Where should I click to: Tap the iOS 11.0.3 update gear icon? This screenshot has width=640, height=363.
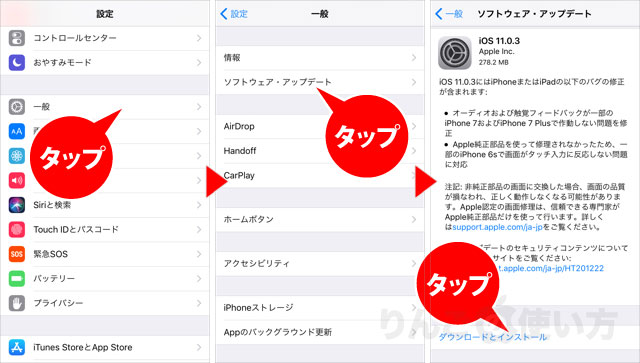[x=455, y=53]
